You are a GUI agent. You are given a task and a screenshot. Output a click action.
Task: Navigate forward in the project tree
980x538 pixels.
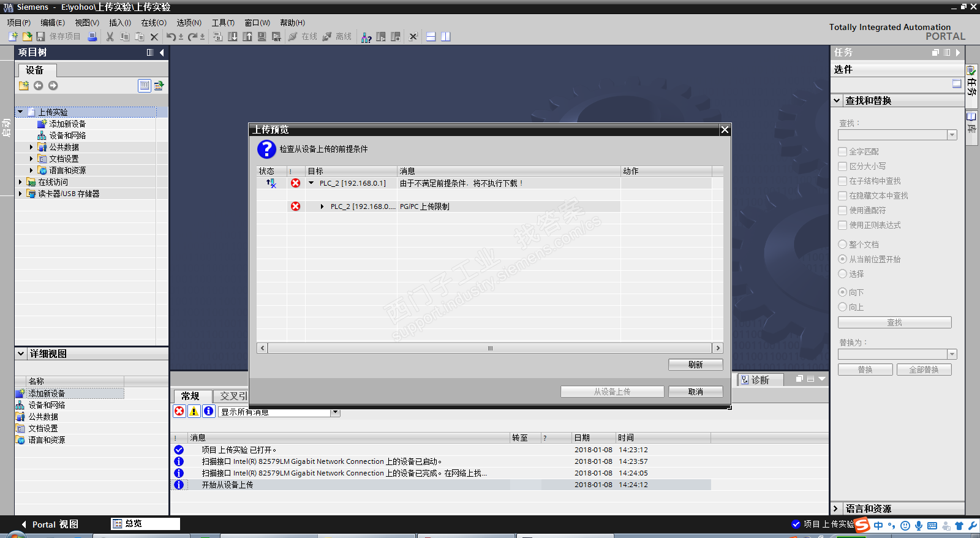click(53, 86)
